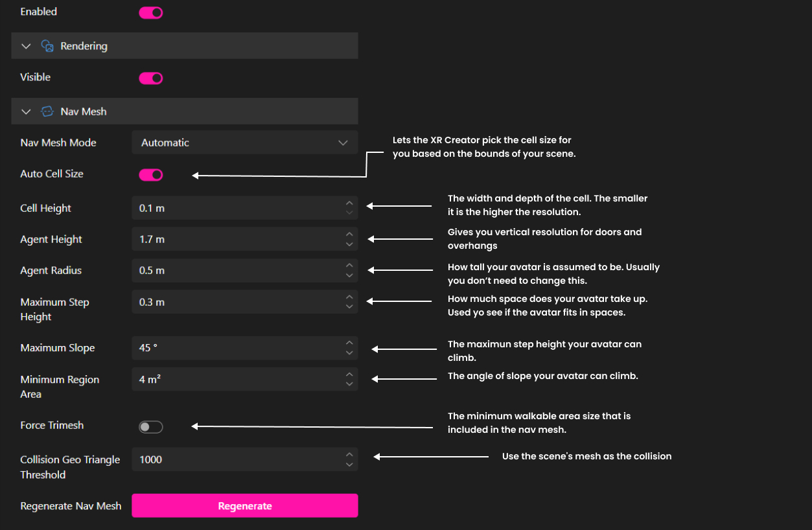Click the Nav Mesh section icon

pyautogui.click(x=47, y=111)
